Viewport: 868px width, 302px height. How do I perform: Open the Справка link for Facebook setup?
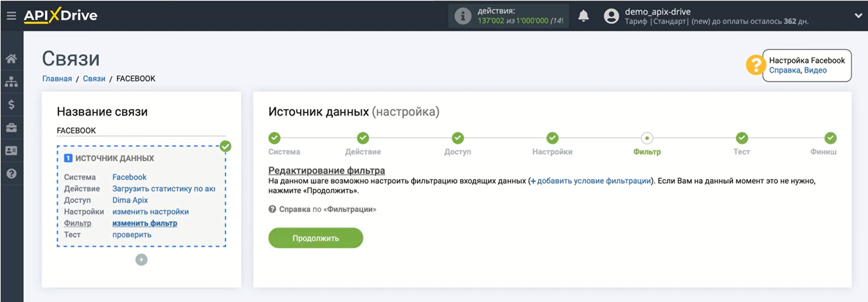pyautogui.click(x=784, y=70)
